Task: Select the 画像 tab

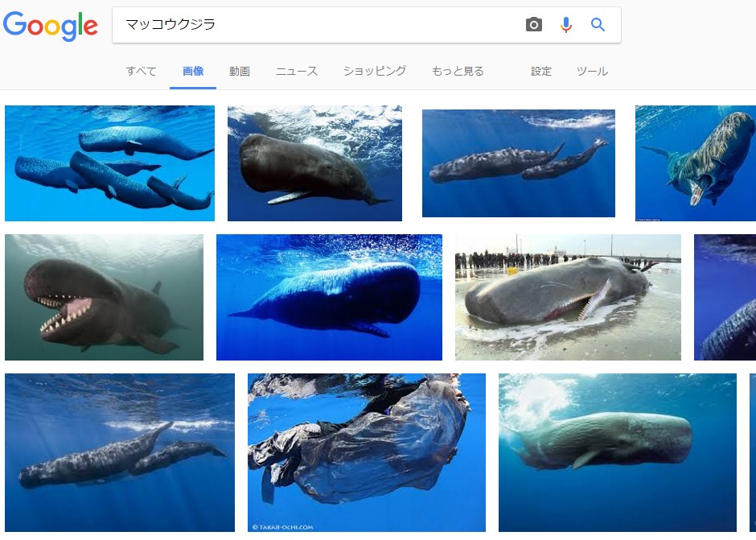Action: point(193,72)
